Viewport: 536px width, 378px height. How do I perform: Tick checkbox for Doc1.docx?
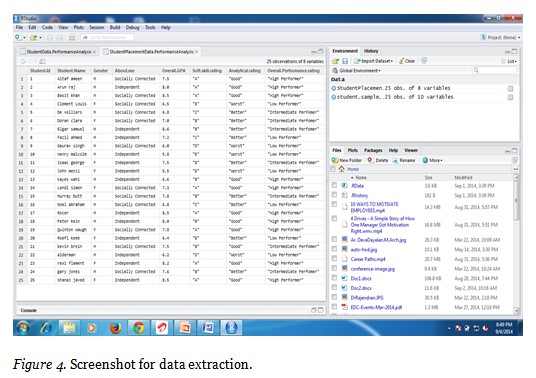(334, 278)
